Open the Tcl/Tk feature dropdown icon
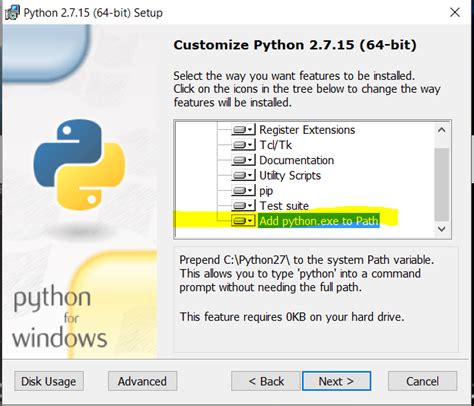Screen dimensions: 474x406 pos(244,145)
